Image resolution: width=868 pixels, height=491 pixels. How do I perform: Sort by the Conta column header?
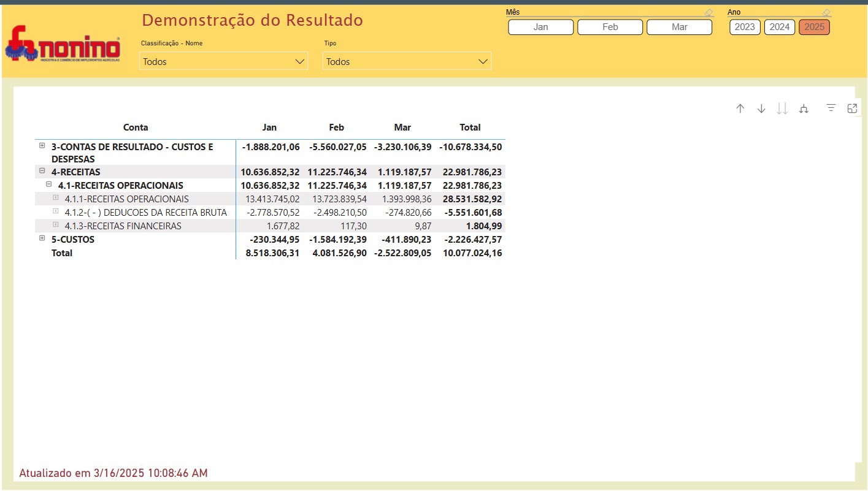click(136, 128)
